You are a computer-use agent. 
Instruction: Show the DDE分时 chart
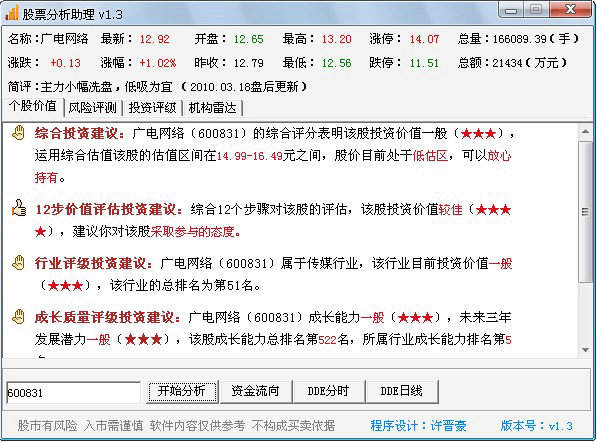pyautogui.click(x=329, y=391)
